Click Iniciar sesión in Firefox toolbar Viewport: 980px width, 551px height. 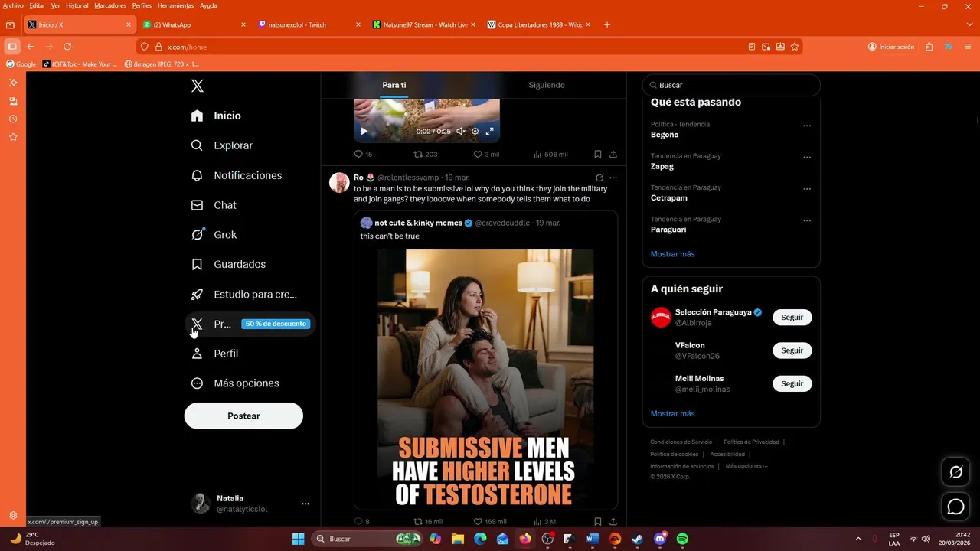click(891, 47)
